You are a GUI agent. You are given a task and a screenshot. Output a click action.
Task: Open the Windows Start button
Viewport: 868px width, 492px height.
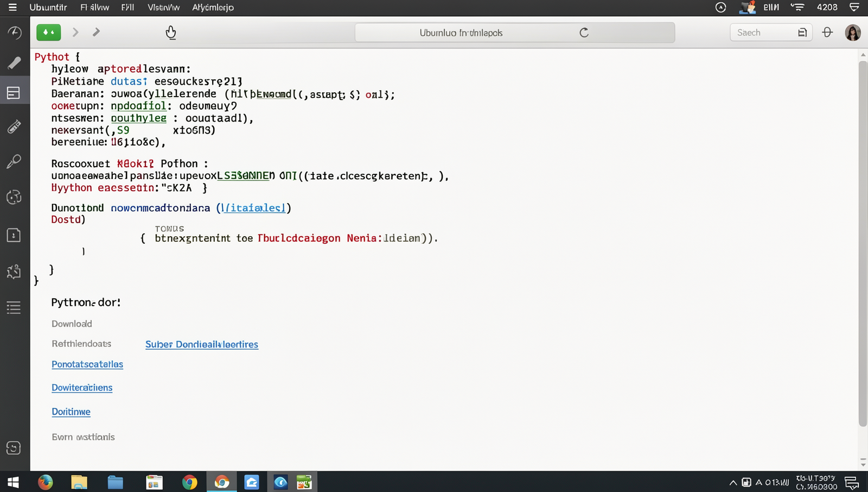coord(13,482)
